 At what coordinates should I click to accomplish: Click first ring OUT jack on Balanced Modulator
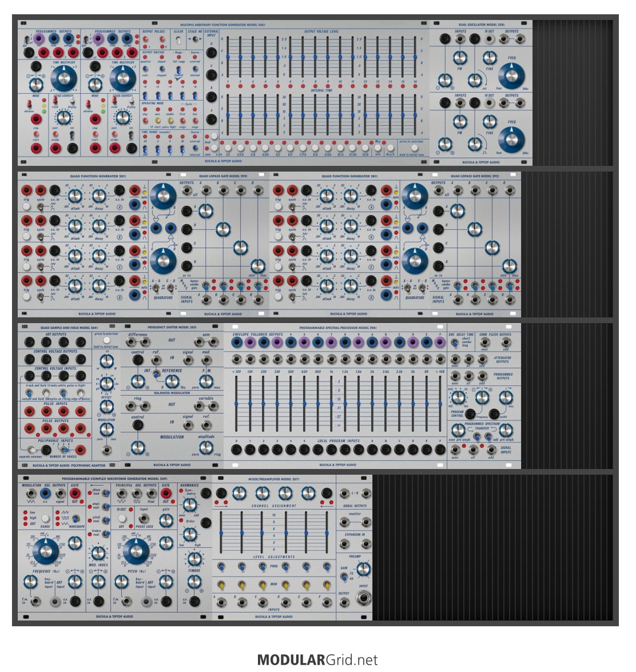[x=130, y=406]
